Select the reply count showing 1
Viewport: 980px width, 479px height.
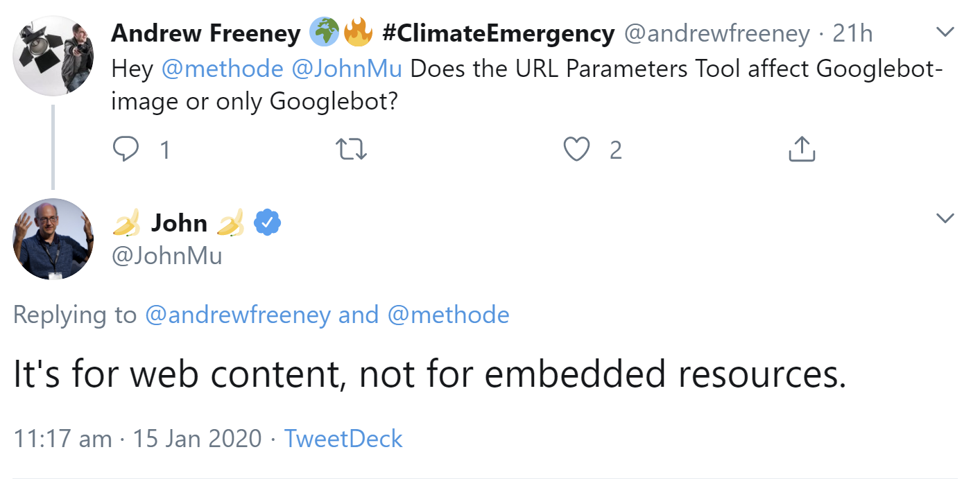coord(164,148)
